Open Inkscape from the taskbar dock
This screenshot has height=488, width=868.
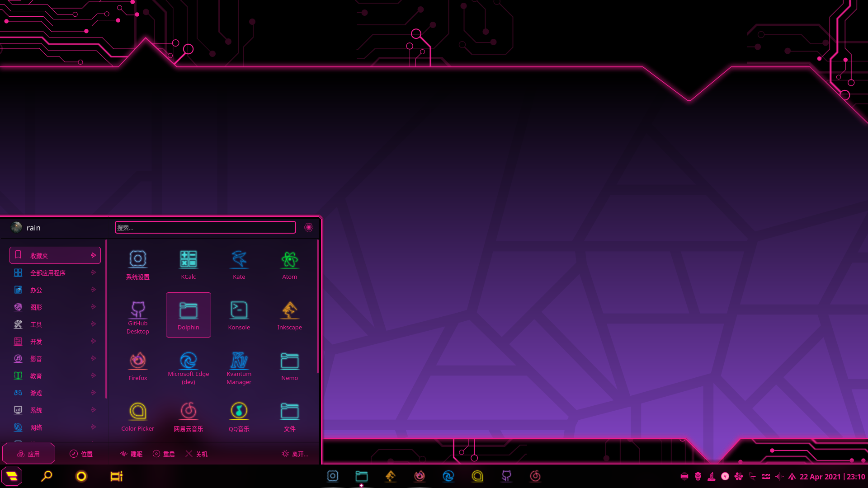pos(391,476)
